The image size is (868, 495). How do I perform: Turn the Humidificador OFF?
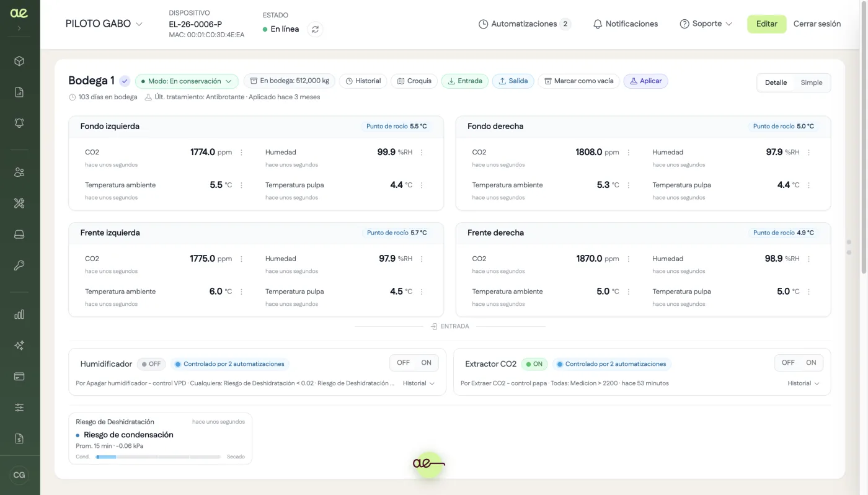[403, 363]
